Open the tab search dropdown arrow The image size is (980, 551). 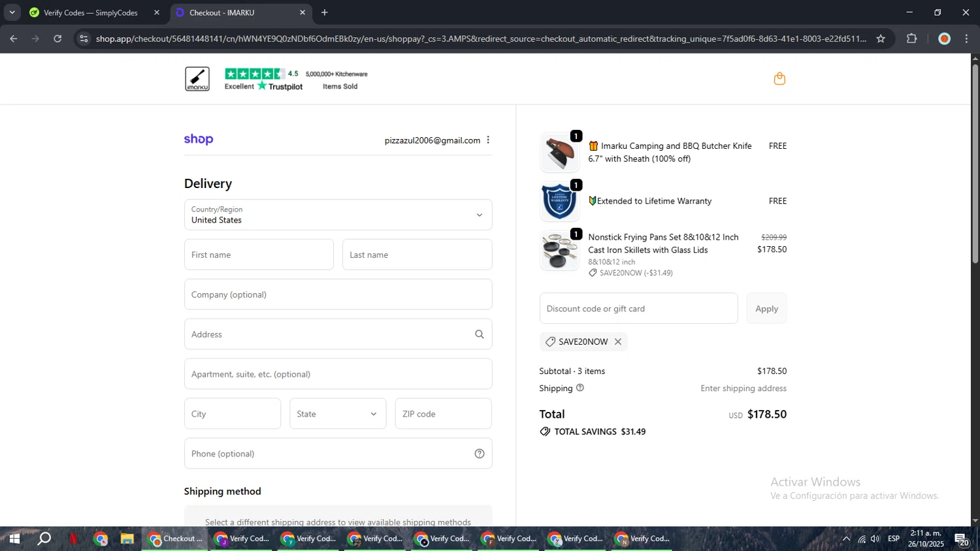click(x=12, y=12)
